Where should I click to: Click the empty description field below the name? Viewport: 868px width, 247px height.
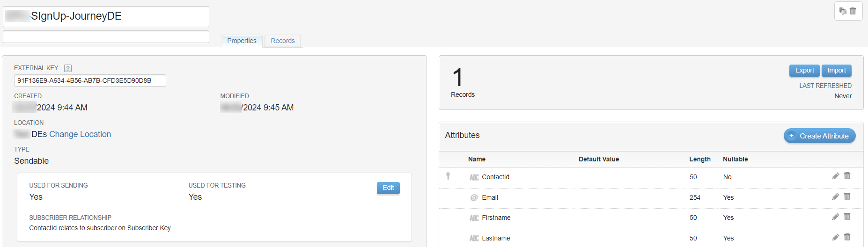click(x=106, y=36)
